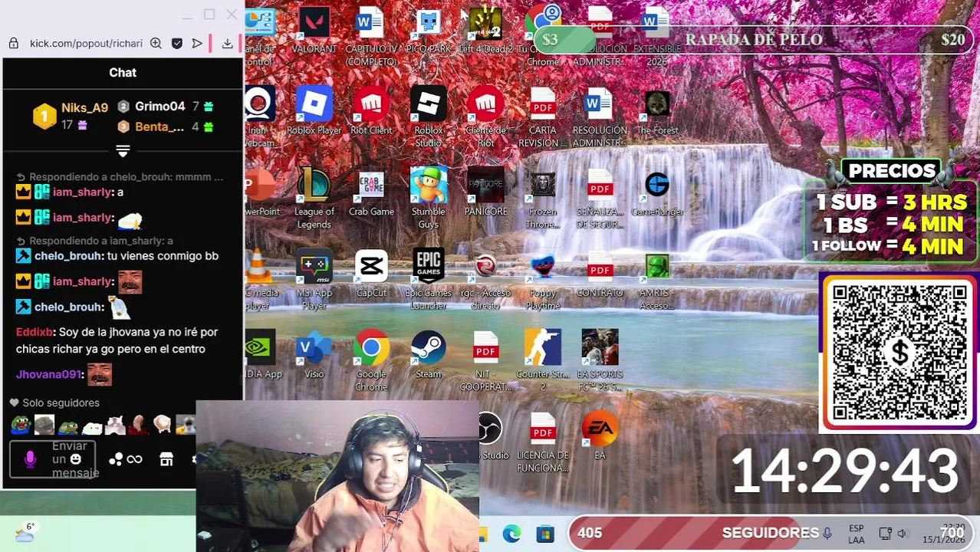Open Frozen Throne desktop shortcut
Screen dimensions: 980x552
point(543,199)
